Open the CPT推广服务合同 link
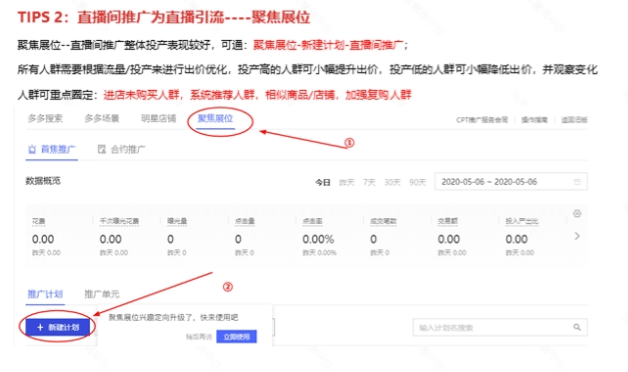 482,120
